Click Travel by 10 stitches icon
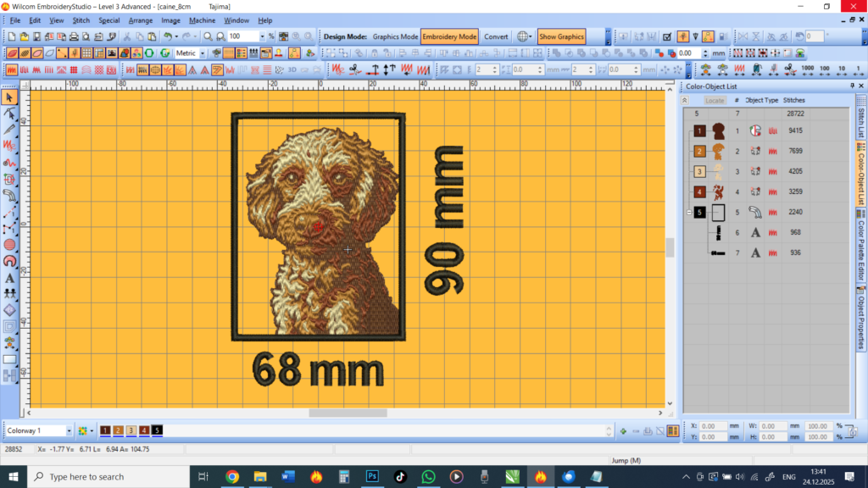The width and height of the screenshot is (868, 488). (842, 69)
